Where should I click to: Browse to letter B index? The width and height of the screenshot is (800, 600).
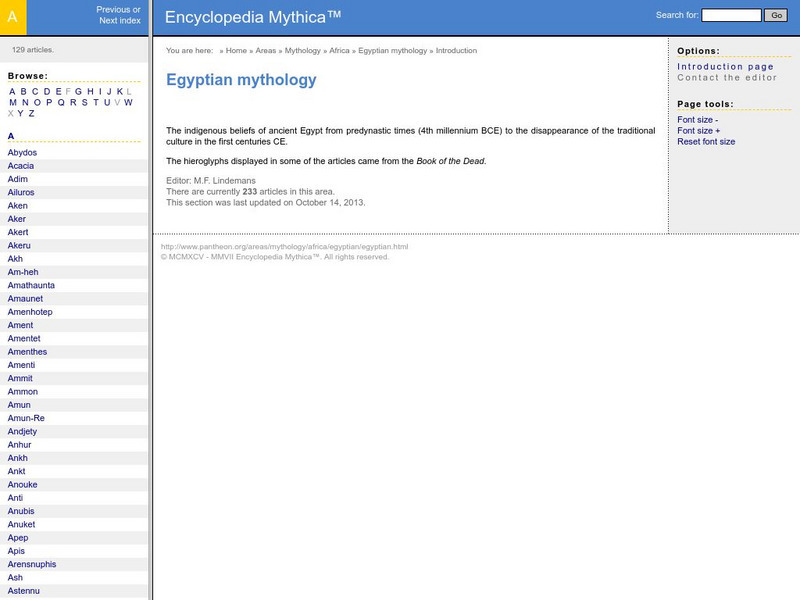tap(23, 91)
